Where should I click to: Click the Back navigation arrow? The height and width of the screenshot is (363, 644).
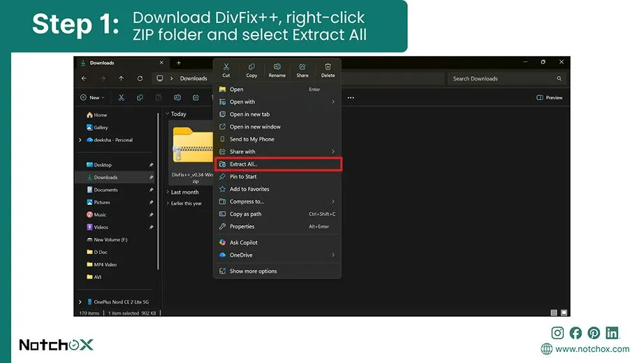[85, 78]
